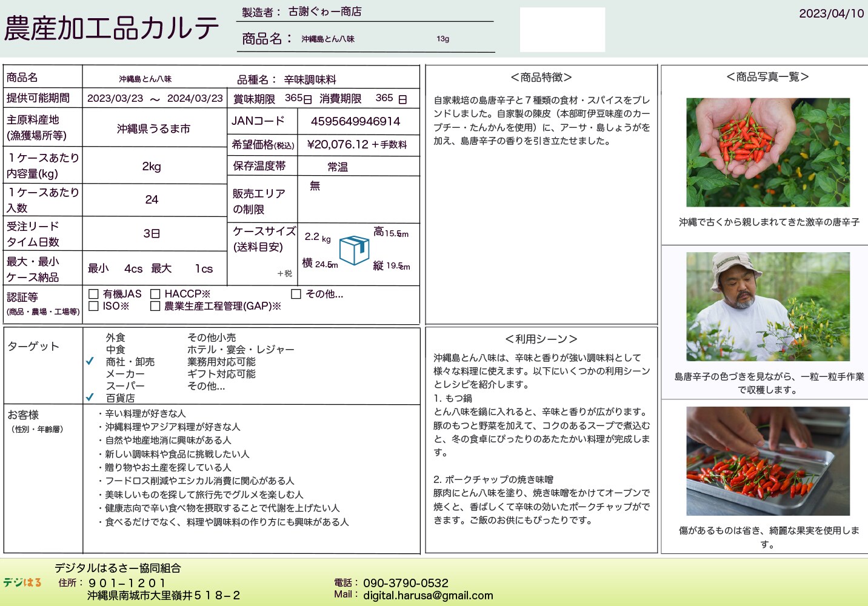Check the 有機JAS certification box
This screenshot has height=606, width=868.
[93, 294]
